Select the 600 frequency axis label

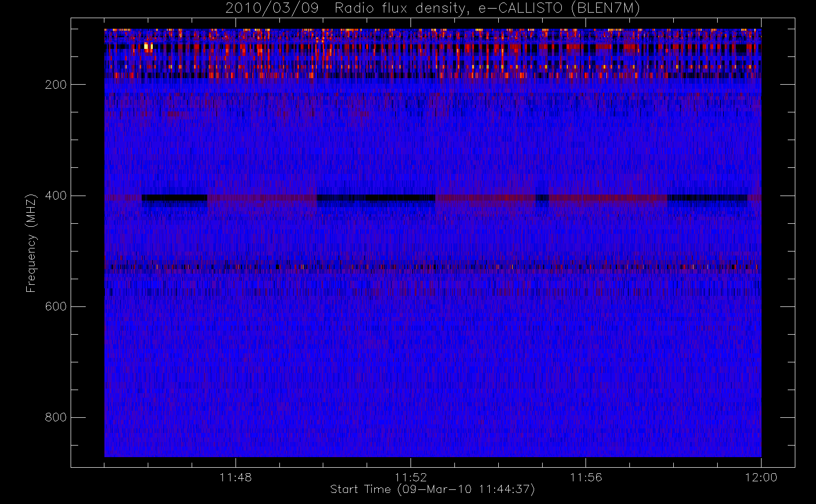point(55,306)
